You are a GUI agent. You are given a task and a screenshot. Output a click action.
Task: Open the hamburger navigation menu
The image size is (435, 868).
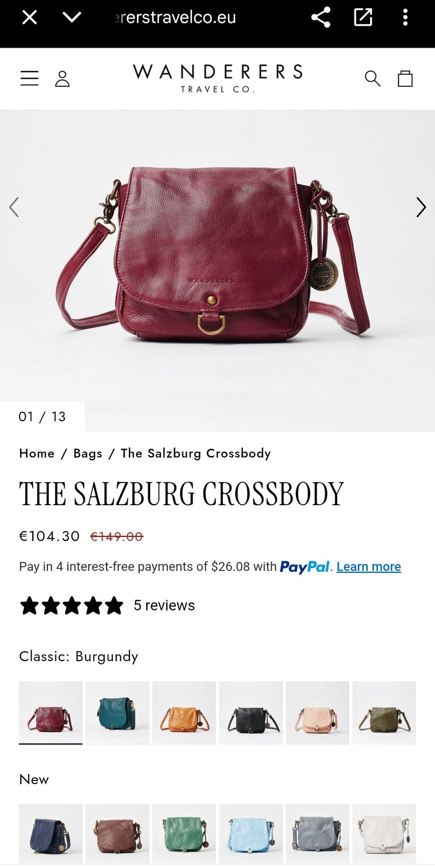(29, 78)
